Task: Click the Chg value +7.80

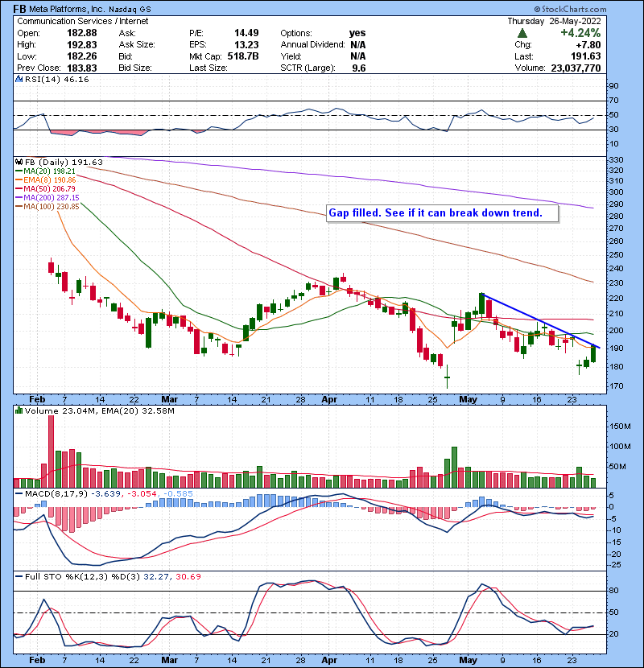Action: point(588,45)
